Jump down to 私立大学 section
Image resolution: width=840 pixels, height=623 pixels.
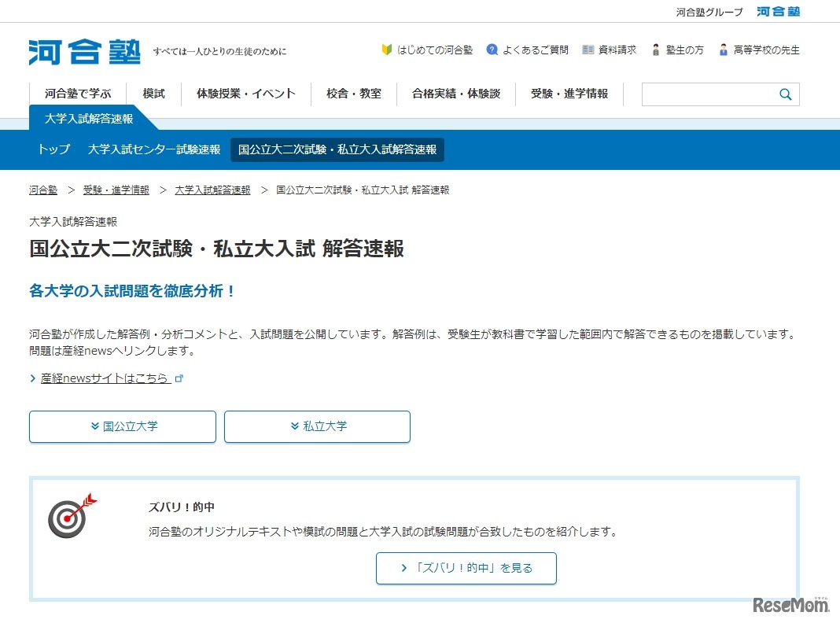coord(317,426)
